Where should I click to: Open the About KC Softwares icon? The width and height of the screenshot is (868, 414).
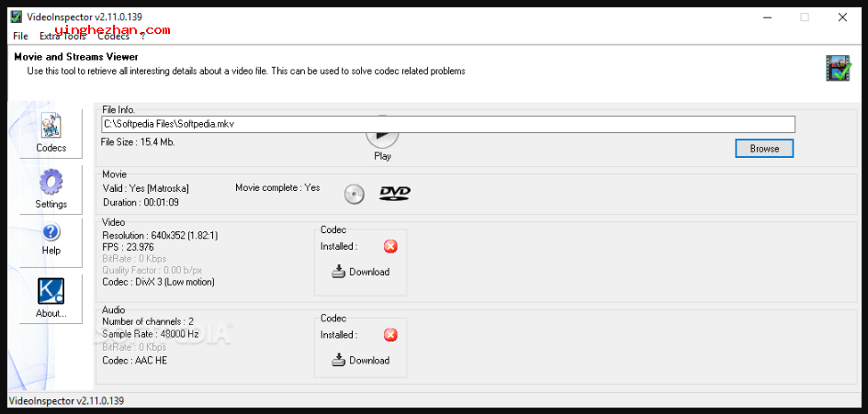pyautogui.click(x=51, y=297)
